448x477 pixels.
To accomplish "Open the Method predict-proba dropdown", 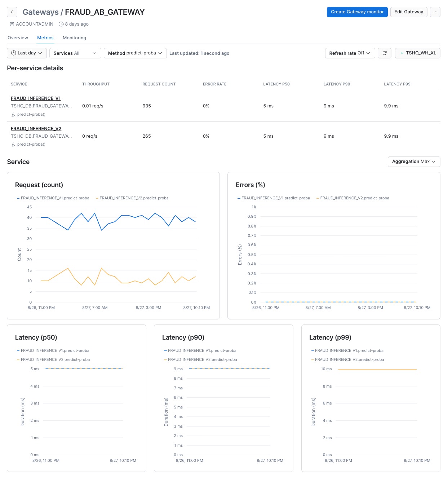I will click(x=135, y=53).
